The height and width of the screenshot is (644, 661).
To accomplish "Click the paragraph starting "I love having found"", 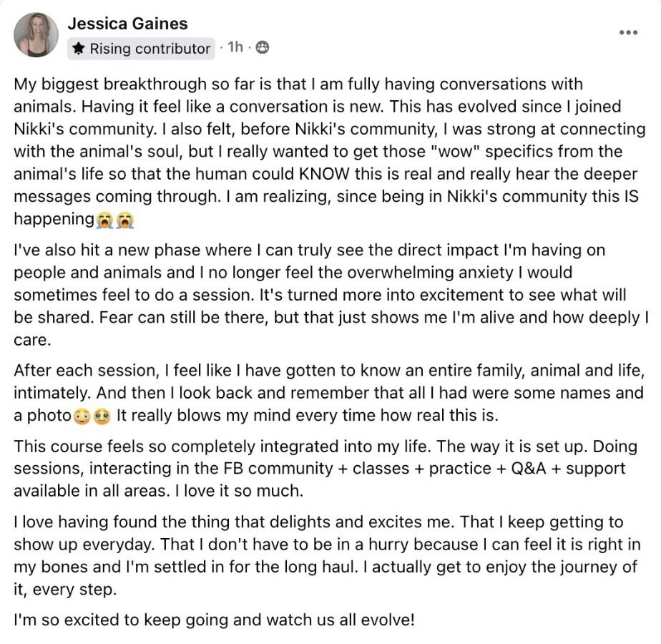I will point(327,555).
